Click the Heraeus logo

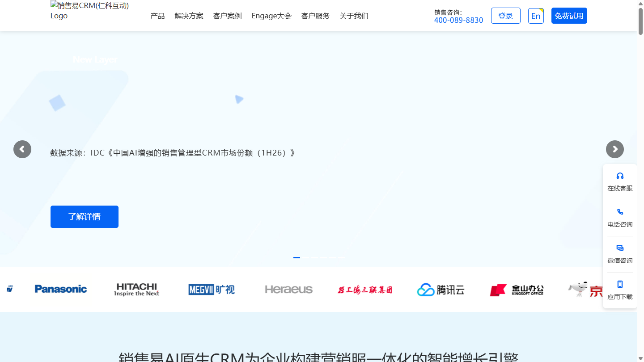coord(289,290)
